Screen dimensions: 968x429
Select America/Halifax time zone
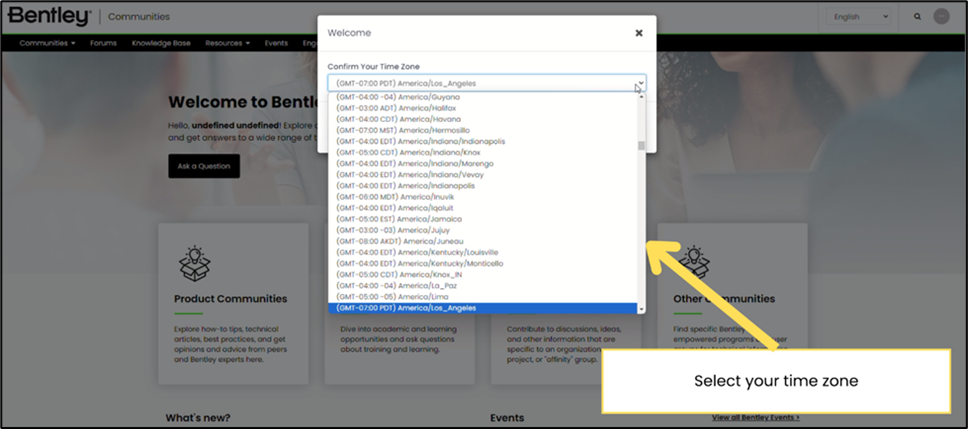coord(482,108)
